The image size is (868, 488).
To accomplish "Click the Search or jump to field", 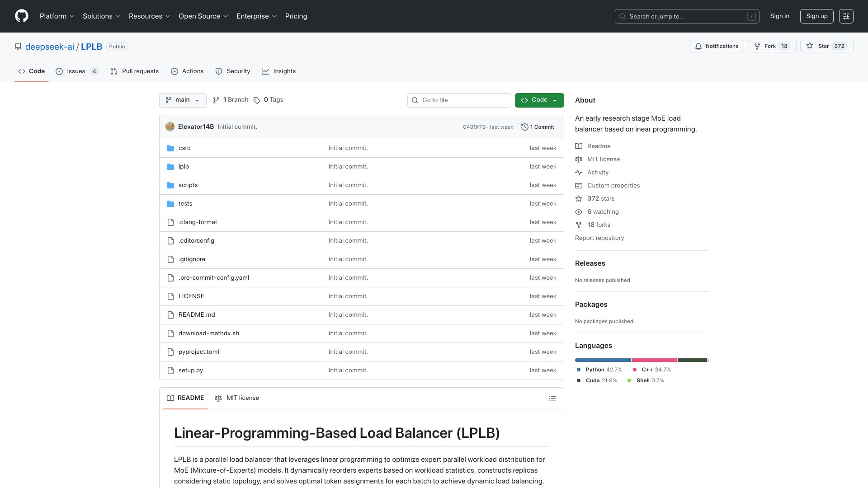I will [687, 16].
